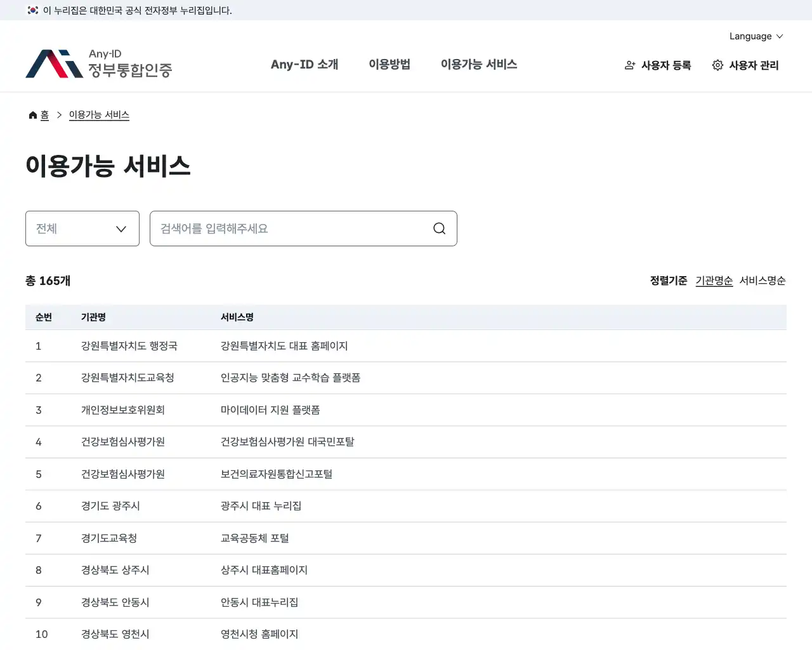812x650 pixels.
Task: Click the 사용자 등록 person icon
Action: (630, 65)
